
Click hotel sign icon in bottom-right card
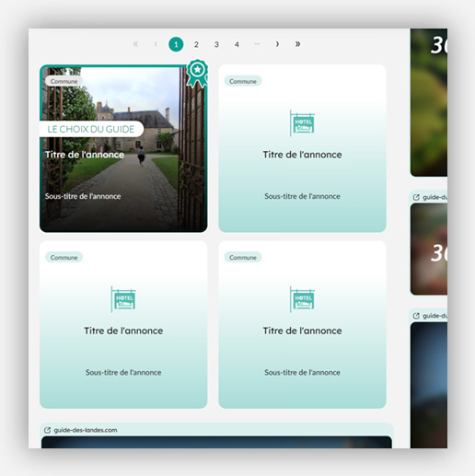[302, 299]
